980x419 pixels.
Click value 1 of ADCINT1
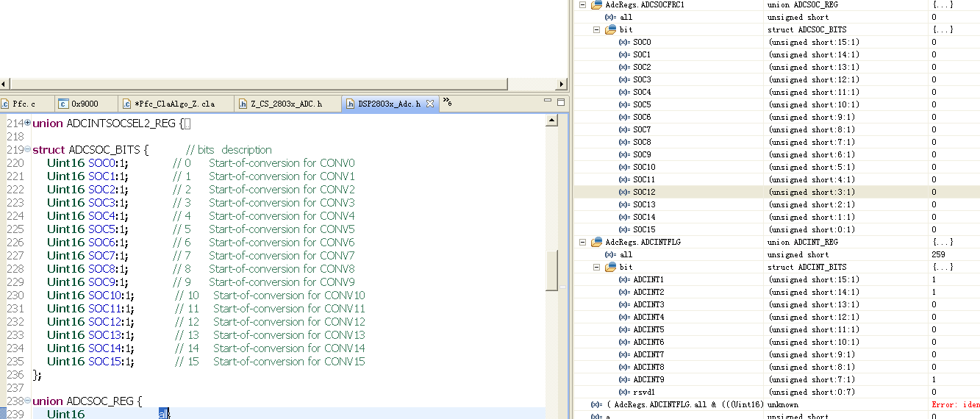point(934,279)
